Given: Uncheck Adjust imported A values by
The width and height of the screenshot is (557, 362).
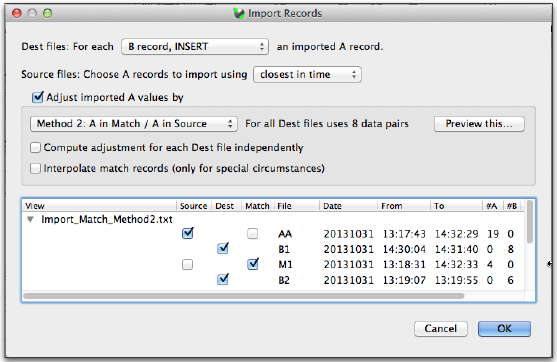Looking at the screenshot, I should click(x=37, y=97).
